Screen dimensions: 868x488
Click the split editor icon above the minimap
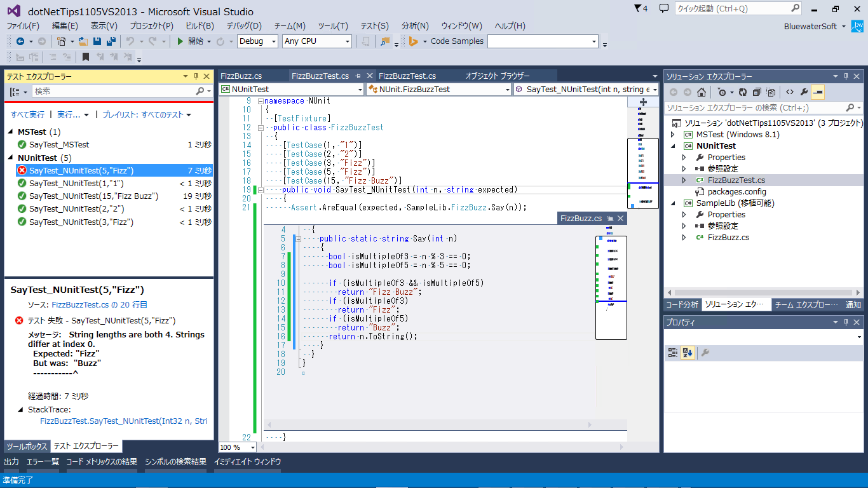point(643,102)
